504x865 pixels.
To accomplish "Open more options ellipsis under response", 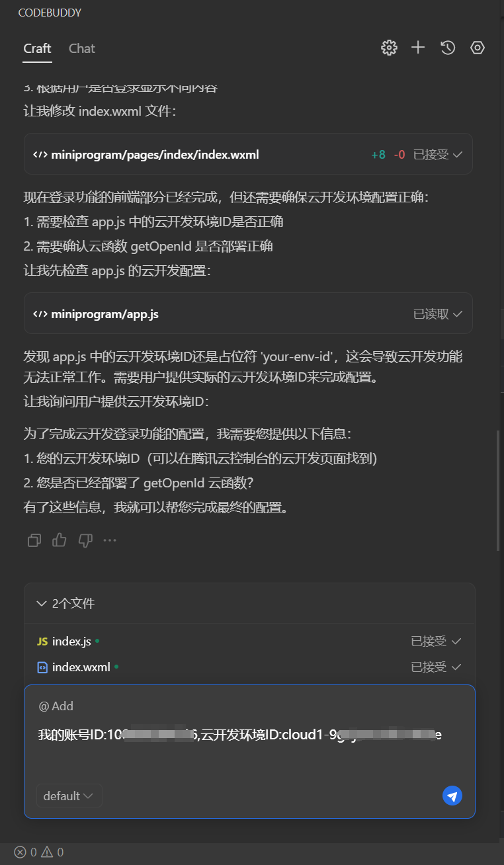I will tap(110, 540).
